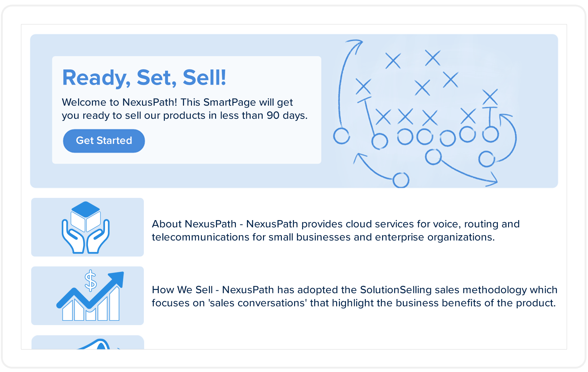Click the white welcome card panel
Viewport: 588px width, 372px height.
coord(187,110)
